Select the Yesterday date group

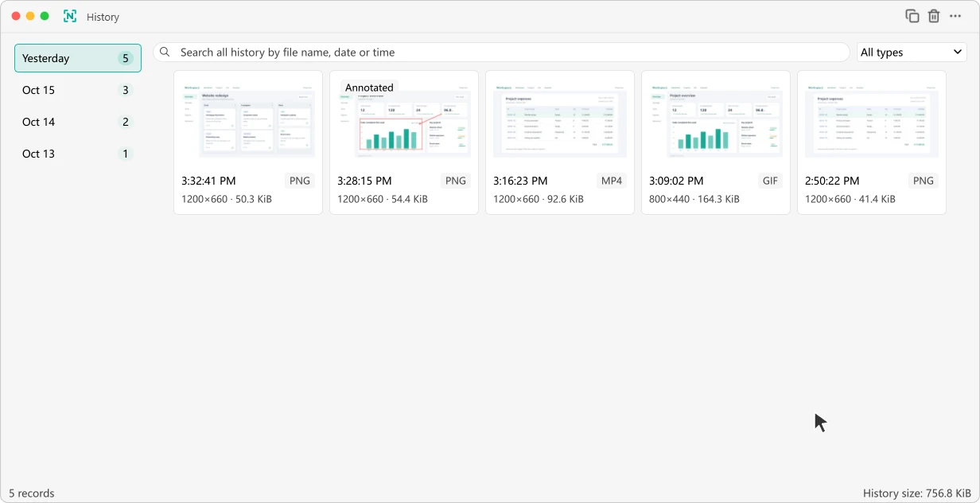pyautogui.click(x=78, y=58)
